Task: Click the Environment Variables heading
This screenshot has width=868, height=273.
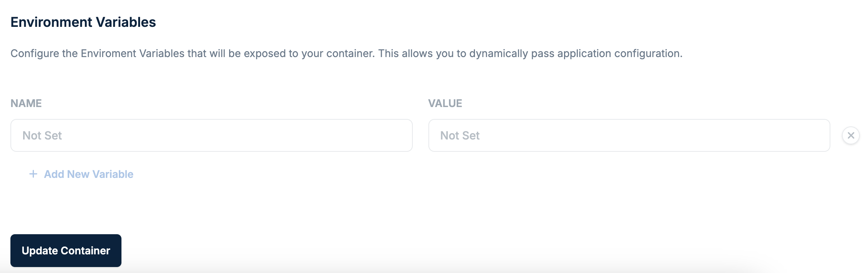Action: point(83,22)
